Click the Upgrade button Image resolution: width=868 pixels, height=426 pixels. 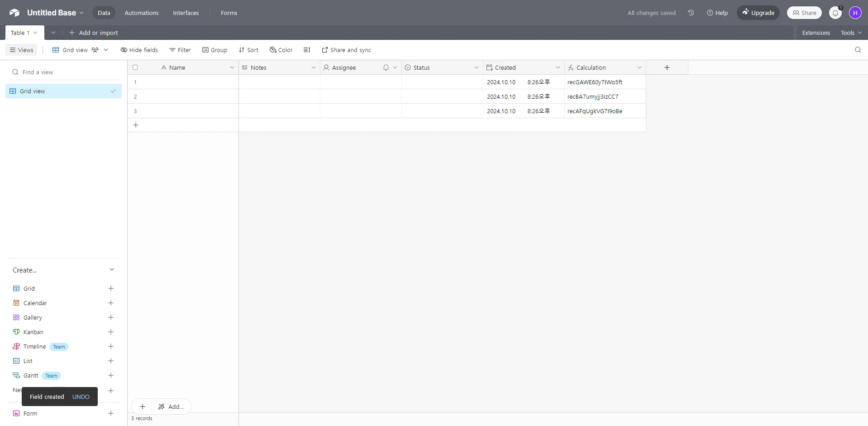758,13
